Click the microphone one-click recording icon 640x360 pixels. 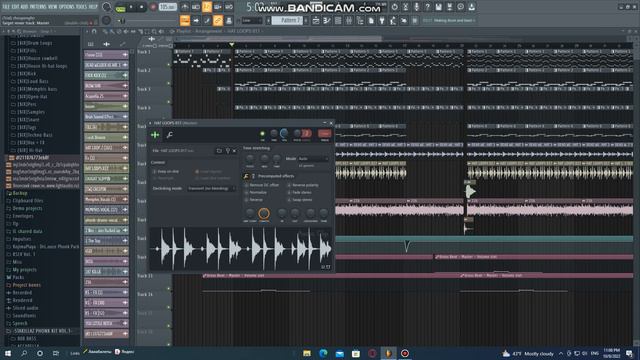416,7
